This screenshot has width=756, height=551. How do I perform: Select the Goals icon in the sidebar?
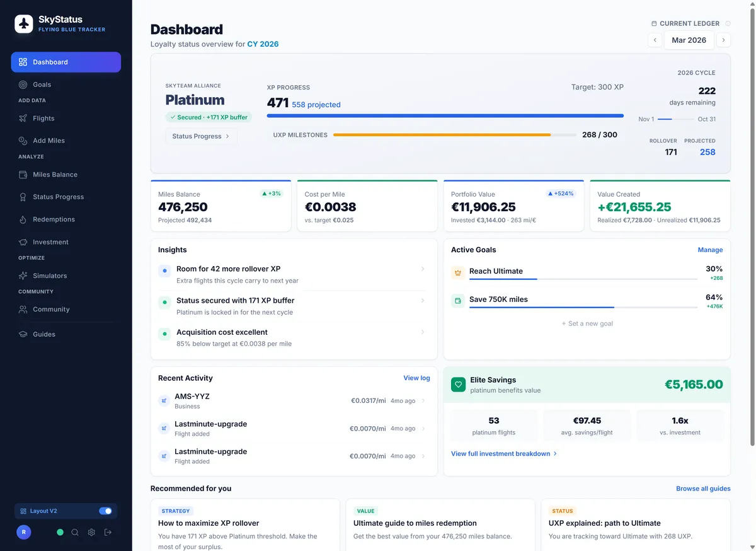pyautogui.click(x=22, y=84)
